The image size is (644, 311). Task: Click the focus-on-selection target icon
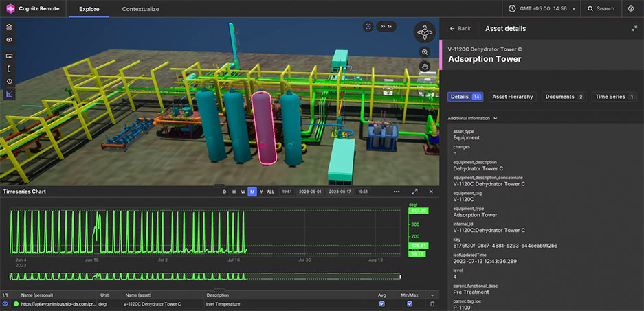368,26
